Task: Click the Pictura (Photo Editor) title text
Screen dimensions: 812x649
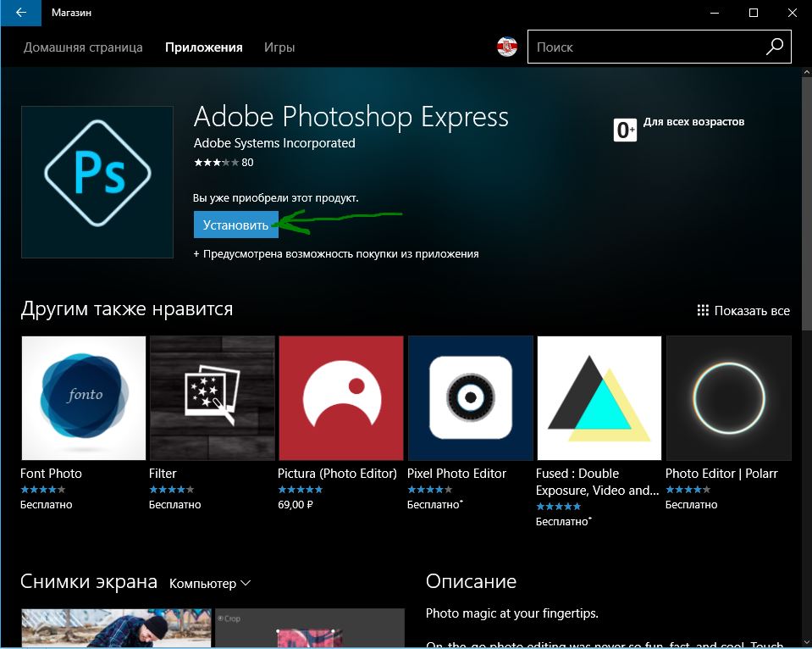Action: click(x=337, y=474)
